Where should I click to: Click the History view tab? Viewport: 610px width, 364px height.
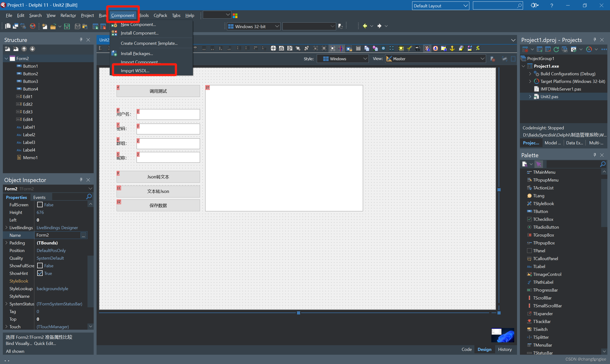click(505, 349)
